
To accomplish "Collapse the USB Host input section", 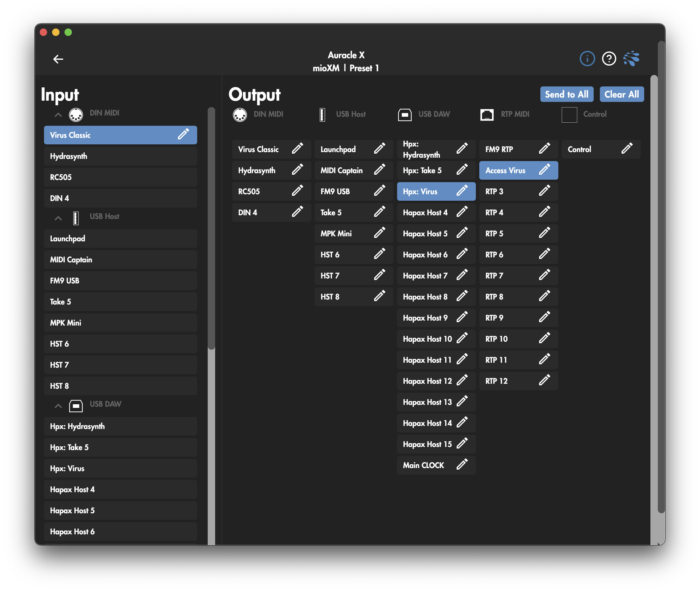I will 58,218.
